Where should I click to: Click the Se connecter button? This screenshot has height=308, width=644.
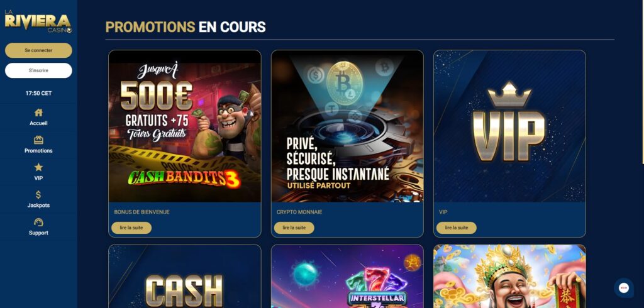[x=38, y=50]
